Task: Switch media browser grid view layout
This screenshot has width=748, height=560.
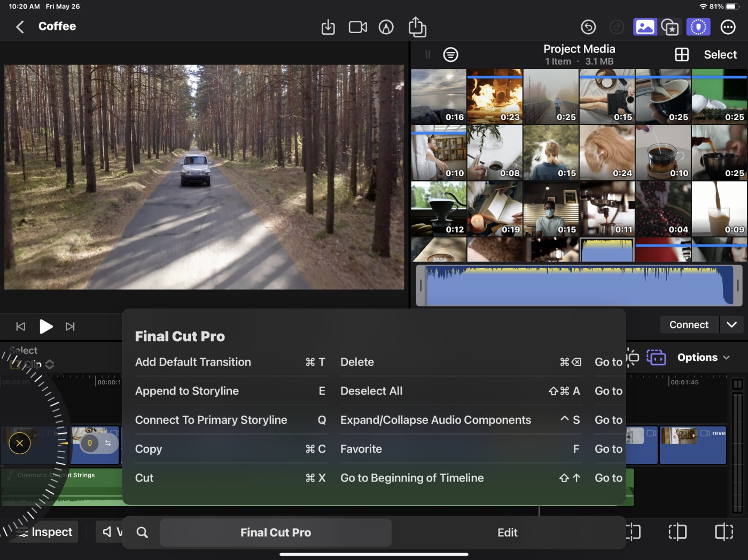Action: [x=682, y=54]
